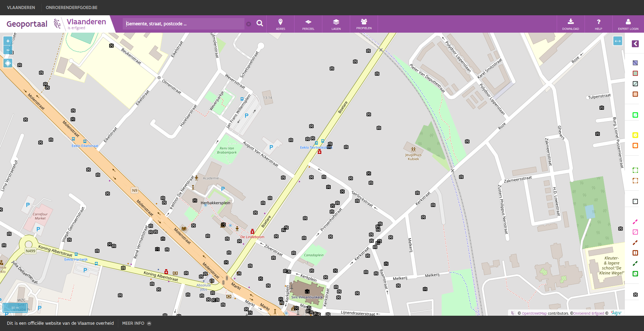The image size is (644, 331).
Task: Toggle the purple diagonal-striped legend layer
Action: tap(635, 63)
